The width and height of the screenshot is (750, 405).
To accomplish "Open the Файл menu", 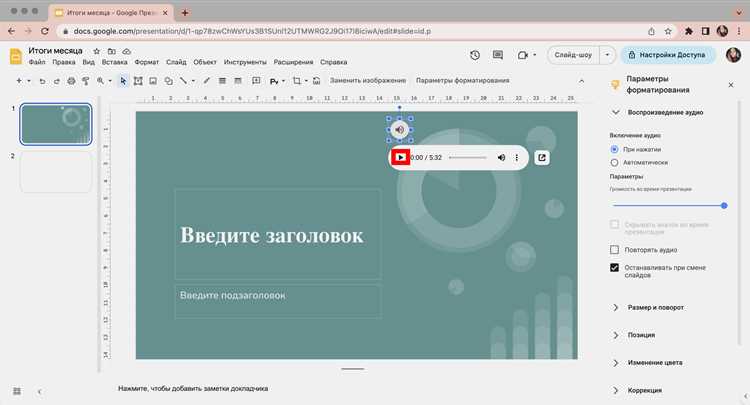I will (37, 62).
